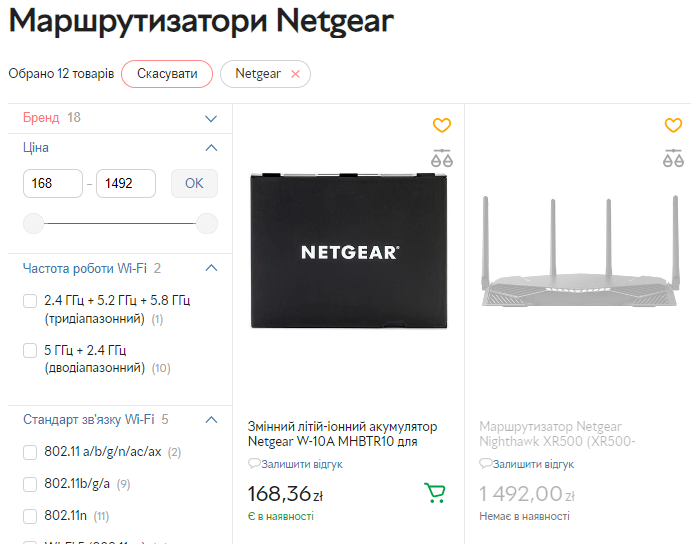
Task: Expand the Бренд filter section
Action: (211, 118)
